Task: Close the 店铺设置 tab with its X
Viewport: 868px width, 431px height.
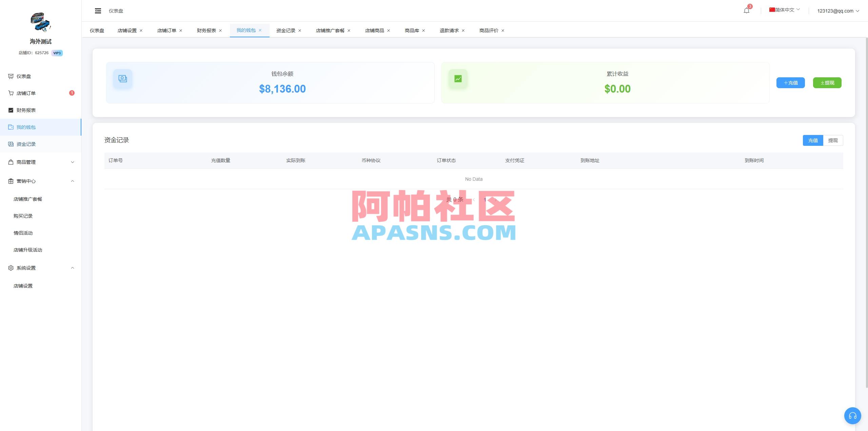Action: click(x=141, y=30)
